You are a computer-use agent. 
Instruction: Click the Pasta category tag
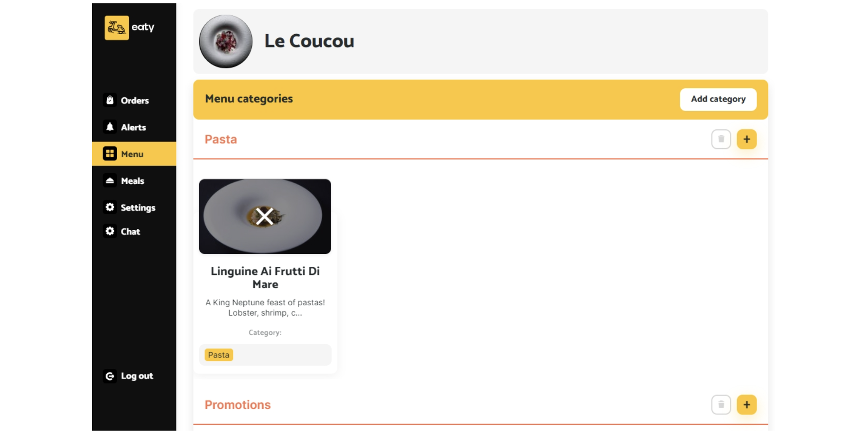coord(219,355)
